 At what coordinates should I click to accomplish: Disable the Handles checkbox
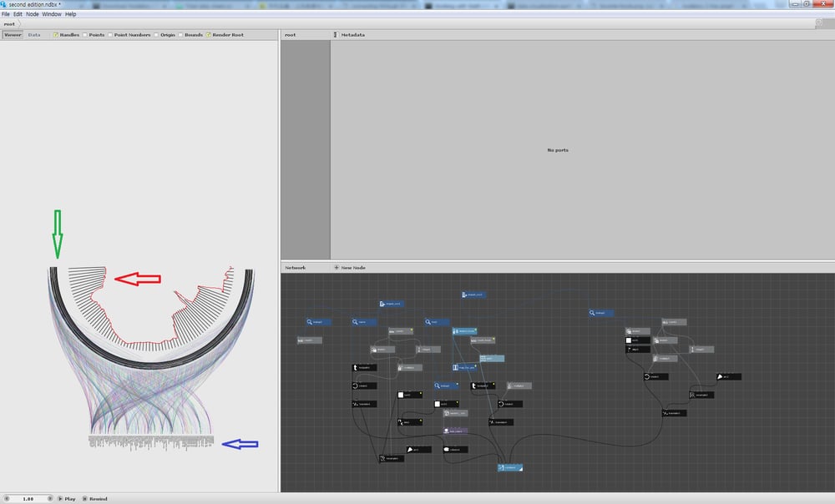pyautogui.click(x=55, y=35)
